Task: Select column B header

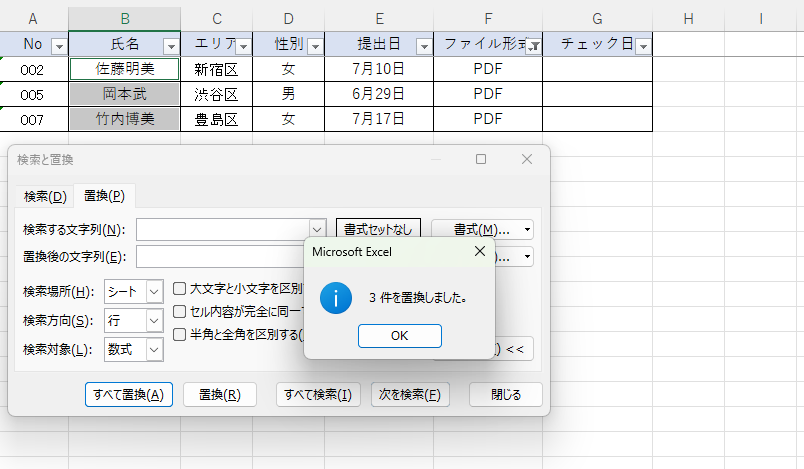Action: 125,19
